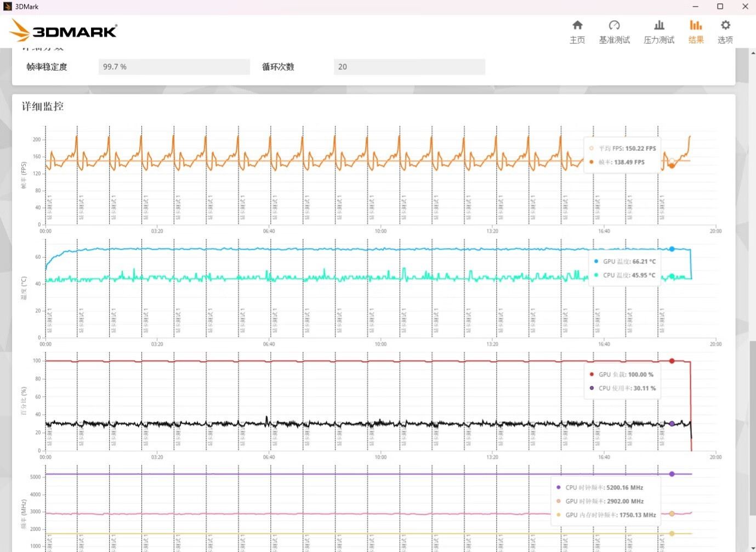Click the CPU 时钟频率: 5200.16 MHz legend
The height and width of the screenshot is (552, 756).
(x=600, y=487)
